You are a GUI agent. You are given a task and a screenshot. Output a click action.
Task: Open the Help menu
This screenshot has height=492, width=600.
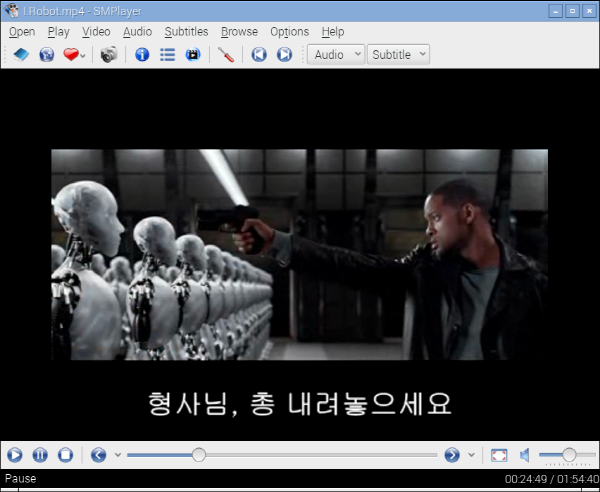[333, 32]
